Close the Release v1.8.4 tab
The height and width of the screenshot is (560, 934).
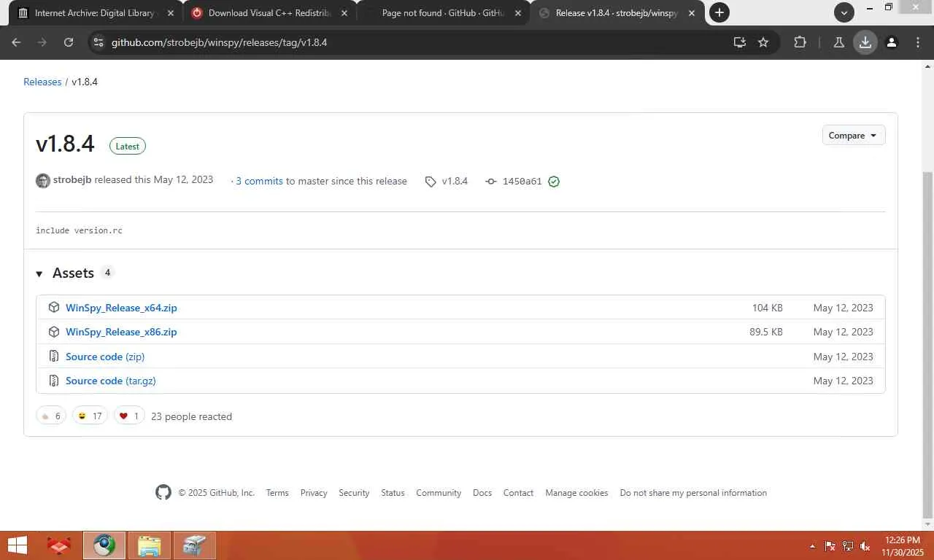click(692, 13)
